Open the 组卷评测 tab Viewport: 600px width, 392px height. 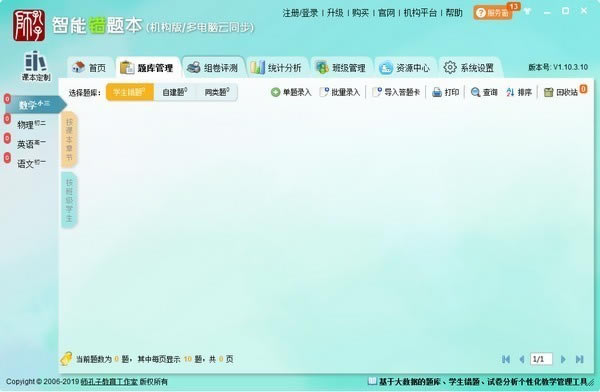pyautogui.click(x=213, y=68)
